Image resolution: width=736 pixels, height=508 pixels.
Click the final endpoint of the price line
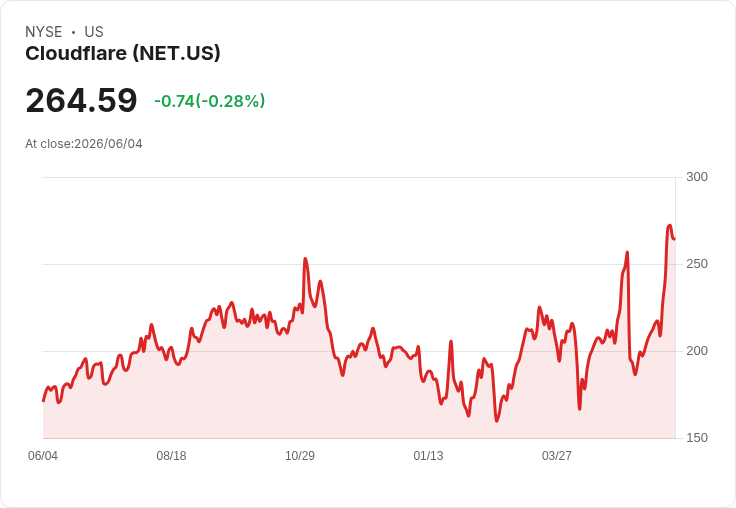pyautogui.click(x=675, y=239)
